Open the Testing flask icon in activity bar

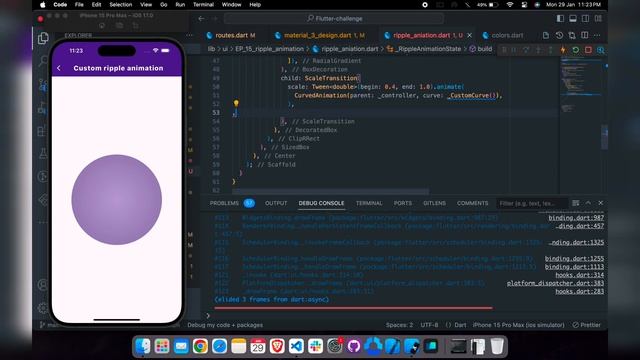tap(43, 153)
